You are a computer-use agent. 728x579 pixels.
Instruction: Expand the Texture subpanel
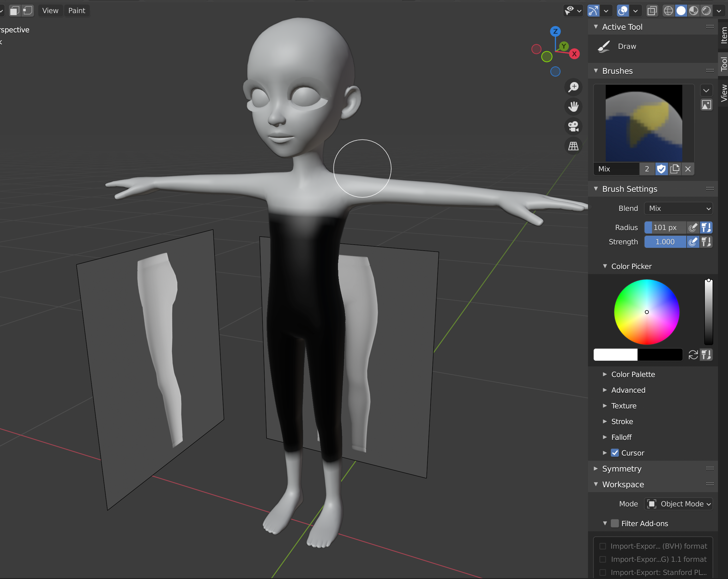pyautogui.click(x=624, y=406)
